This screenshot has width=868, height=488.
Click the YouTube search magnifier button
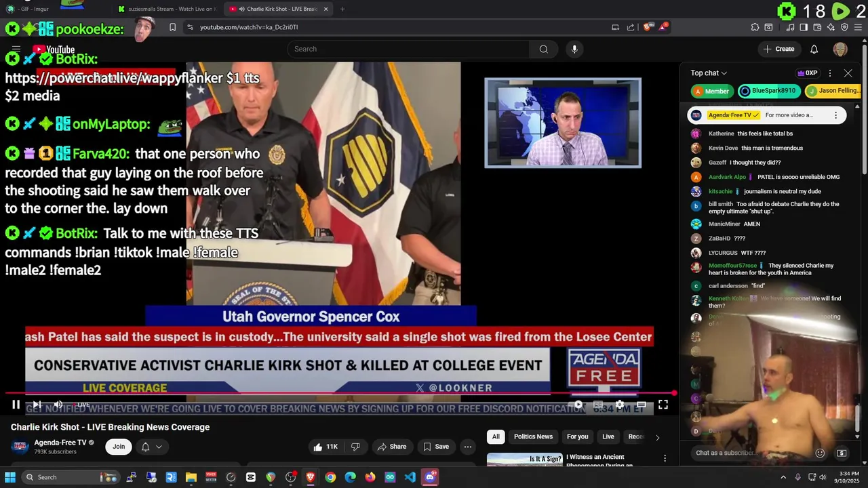tap(543, 49)
